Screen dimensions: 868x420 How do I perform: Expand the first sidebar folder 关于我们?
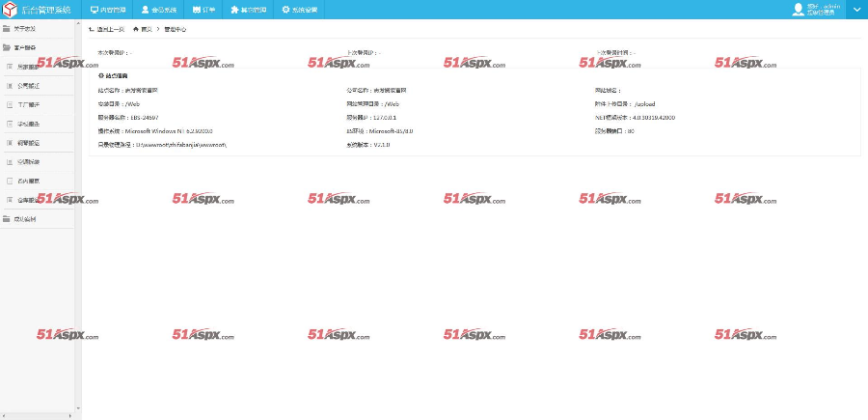pyautogui.click(x=37, y=28)
